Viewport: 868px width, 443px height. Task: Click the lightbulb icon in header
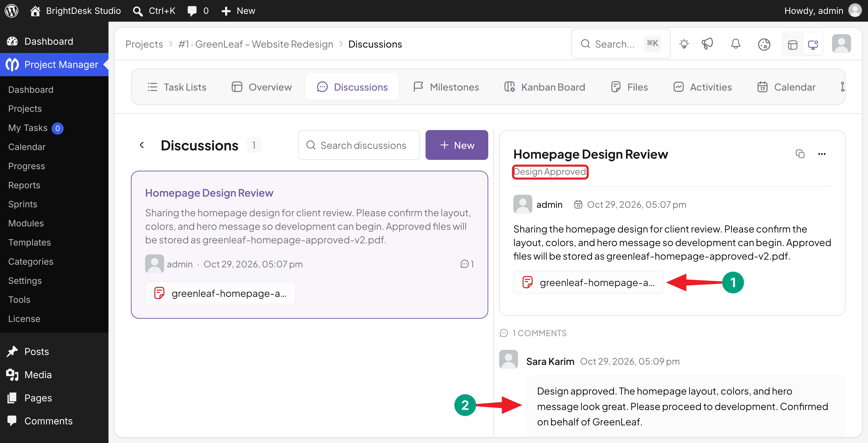tap(684, 44)
